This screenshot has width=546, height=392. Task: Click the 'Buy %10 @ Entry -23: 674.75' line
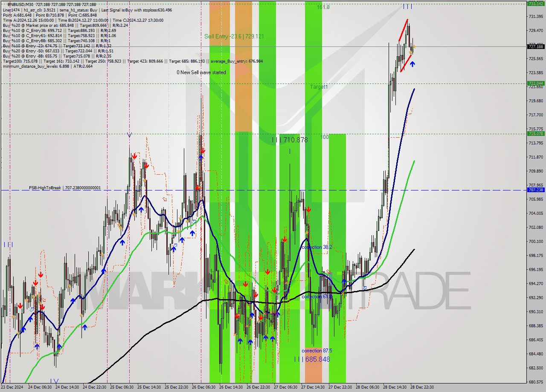[x=57, y=46]
